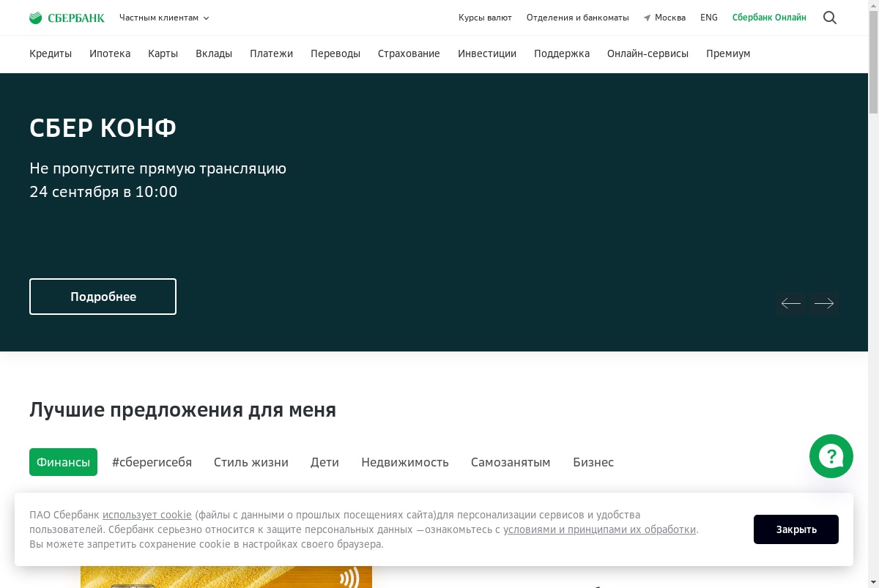Open the Онлайн-сервисы menu
This screenshot has height=588, width=879.
click(x=648, y=53)
